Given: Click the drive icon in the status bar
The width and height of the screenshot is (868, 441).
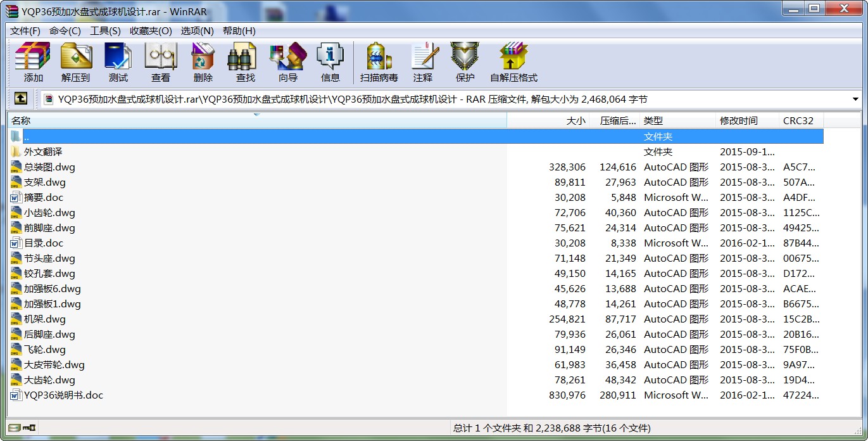Looking at the screenshot, I should tap(15, 428).
